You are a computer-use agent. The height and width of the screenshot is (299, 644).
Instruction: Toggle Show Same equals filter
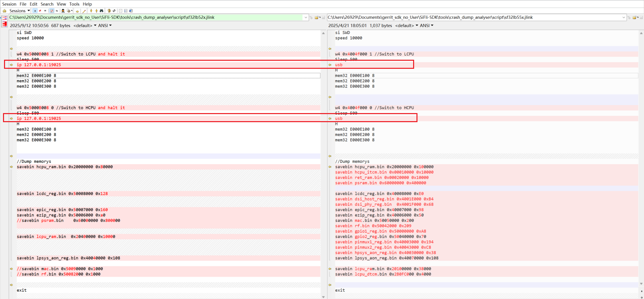45,11
